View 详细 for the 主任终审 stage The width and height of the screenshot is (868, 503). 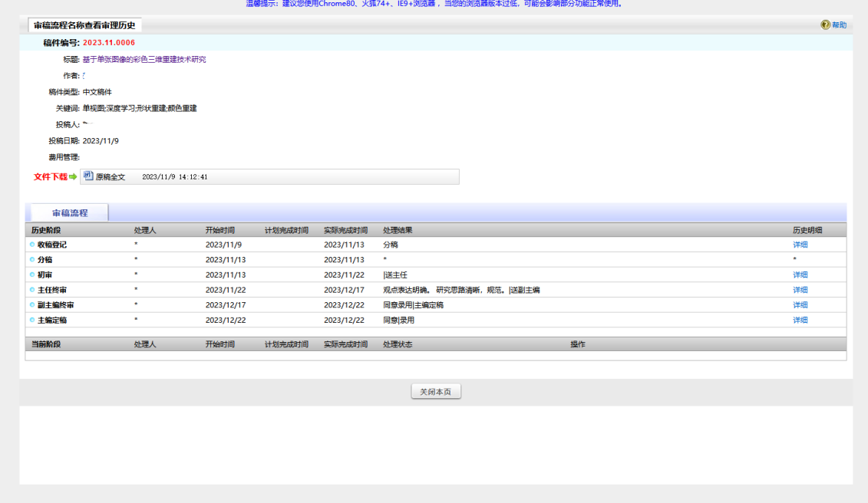click(x=800, y=290)
